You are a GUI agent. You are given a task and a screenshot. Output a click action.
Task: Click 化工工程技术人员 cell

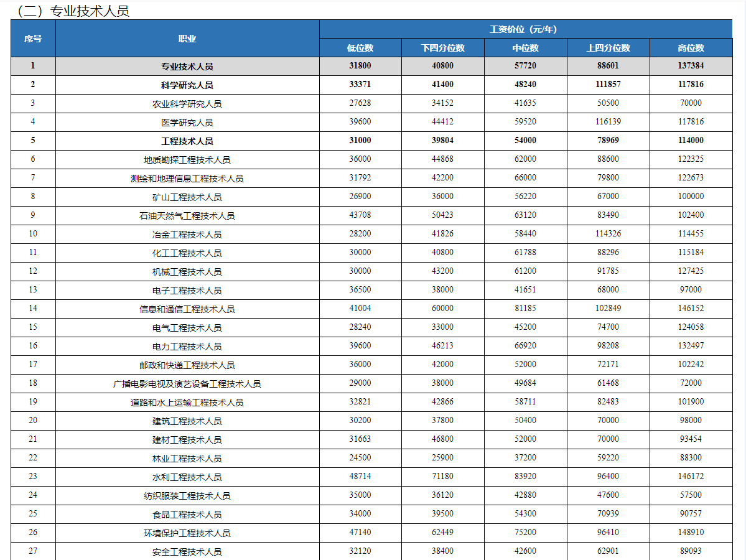click(187, 253)
